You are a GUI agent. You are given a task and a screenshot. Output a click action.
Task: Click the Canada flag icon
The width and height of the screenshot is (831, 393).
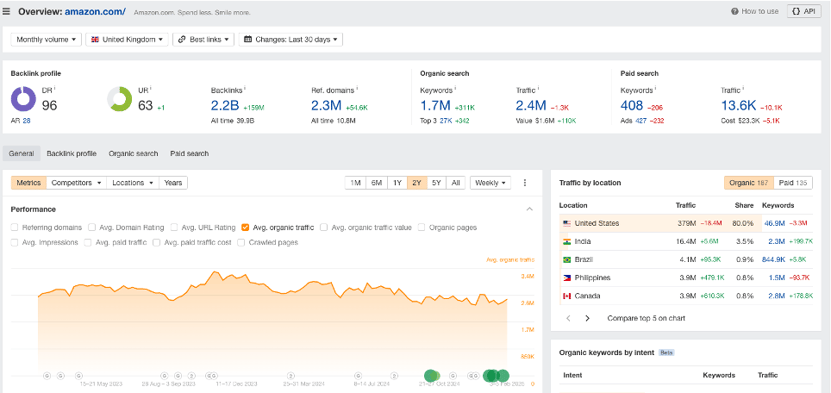[x=567, y=296]
